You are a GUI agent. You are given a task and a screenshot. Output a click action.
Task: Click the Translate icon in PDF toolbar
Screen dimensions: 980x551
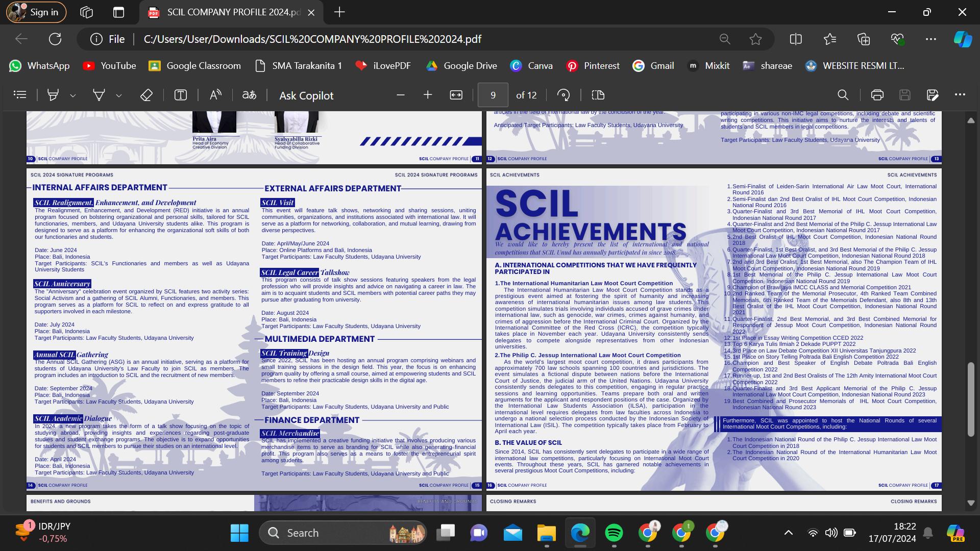pos(249,95)
